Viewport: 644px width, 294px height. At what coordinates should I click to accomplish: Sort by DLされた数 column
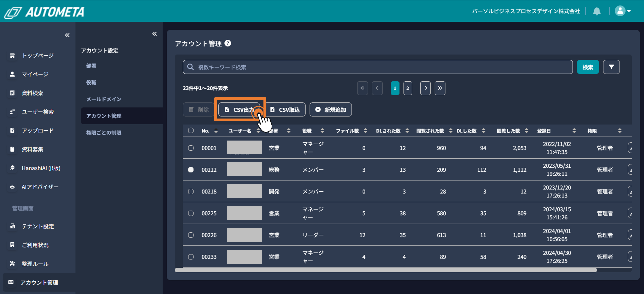(x=407, y=131)
